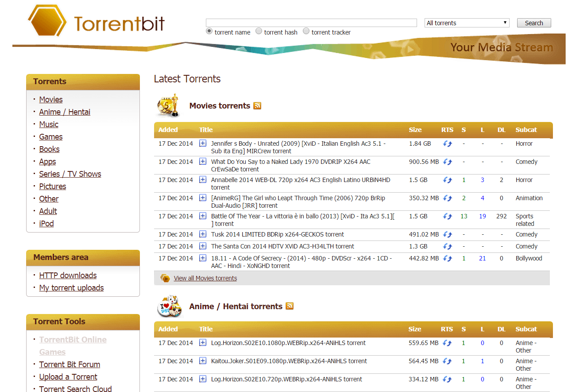Click the Bollywood subcategory cell

[529, 258]
